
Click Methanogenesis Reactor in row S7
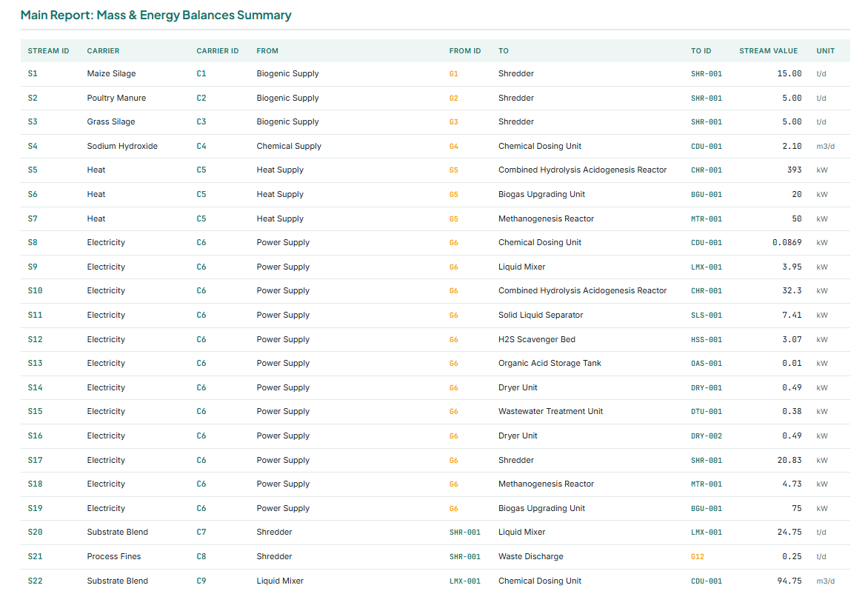pos(546,218)
